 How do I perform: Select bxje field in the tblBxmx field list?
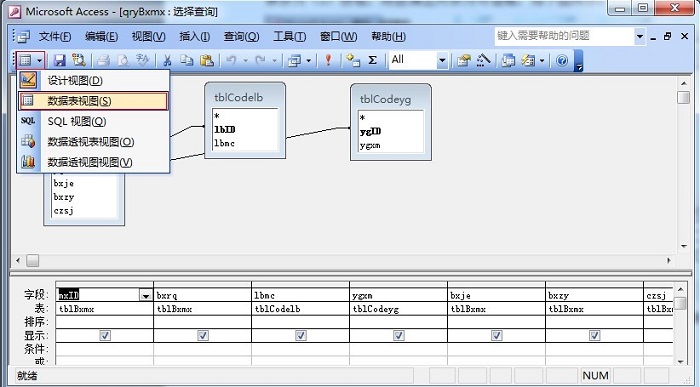(x=64, y=183)
